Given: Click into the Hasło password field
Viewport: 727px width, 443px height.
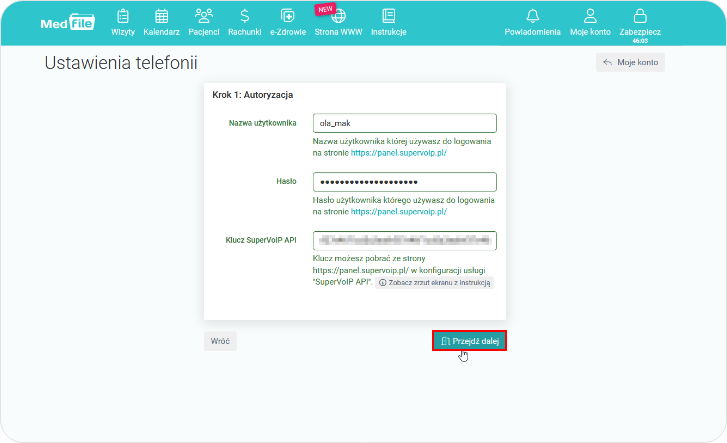Looking at the screenshot, I should [x=404, y=182].
